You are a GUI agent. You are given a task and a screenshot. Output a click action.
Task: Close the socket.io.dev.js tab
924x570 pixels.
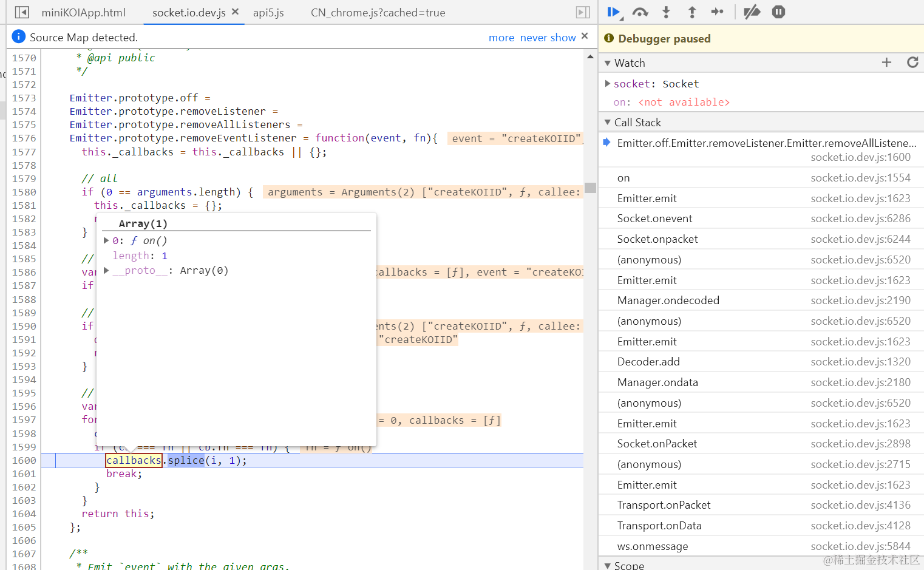pos(236,12)
